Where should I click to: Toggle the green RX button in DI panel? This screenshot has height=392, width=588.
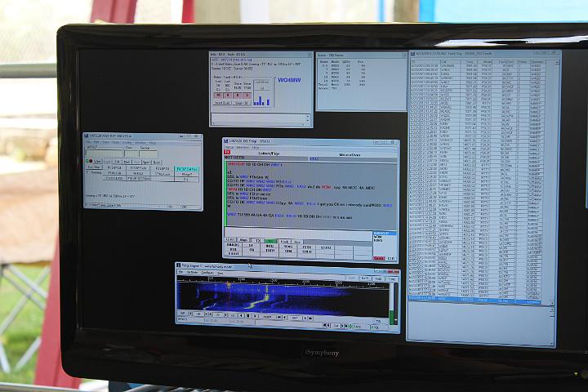point(269,241)
